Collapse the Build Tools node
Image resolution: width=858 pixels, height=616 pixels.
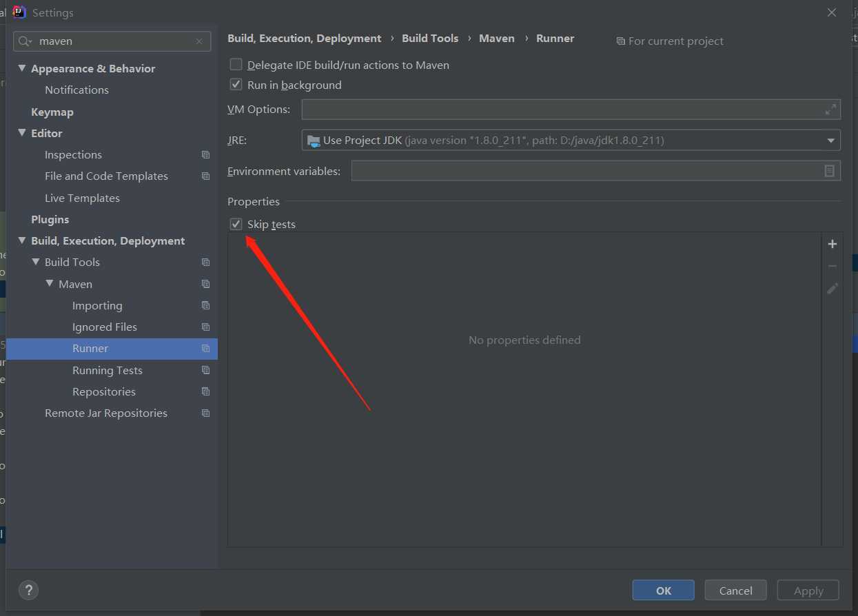point(37,262)
